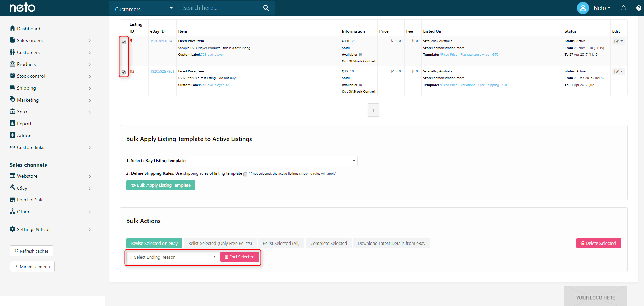Click the Stock control clipboard icon
This screenshot has width=644, height=306.
(13, 76)
